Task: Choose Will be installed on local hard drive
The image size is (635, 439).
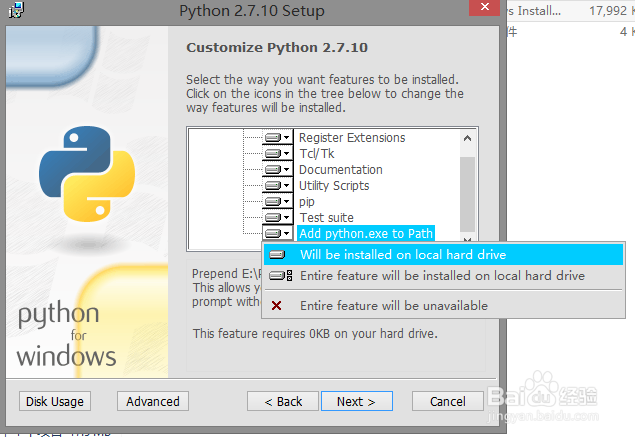Action: click(x=443, y=254)
